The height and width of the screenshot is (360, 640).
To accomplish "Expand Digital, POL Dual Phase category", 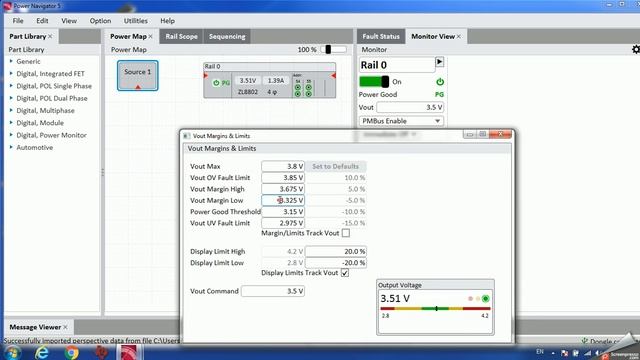I will tap(11, 98).
